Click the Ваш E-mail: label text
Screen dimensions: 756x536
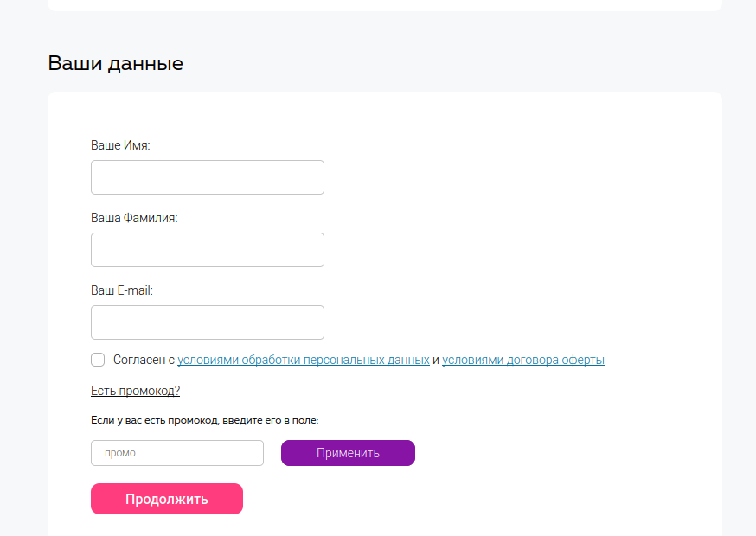122,290
